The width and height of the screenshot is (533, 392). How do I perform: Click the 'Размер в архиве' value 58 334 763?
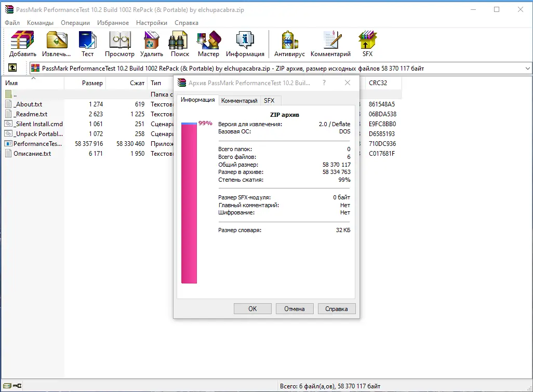(x=337, y=172)
